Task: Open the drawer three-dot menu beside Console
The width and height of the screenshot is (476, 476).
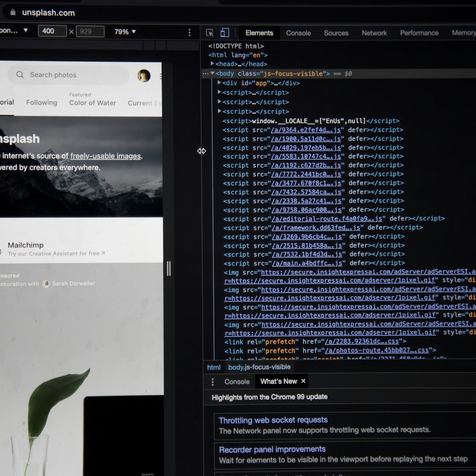Action: click(213, 382)
